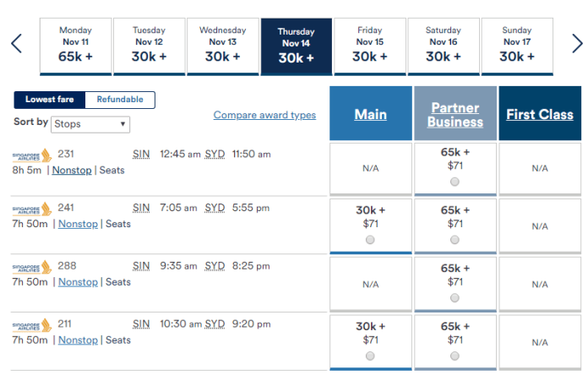Select the Lowest fare option
Screen dimensions: 588x375
pos(50,100)
